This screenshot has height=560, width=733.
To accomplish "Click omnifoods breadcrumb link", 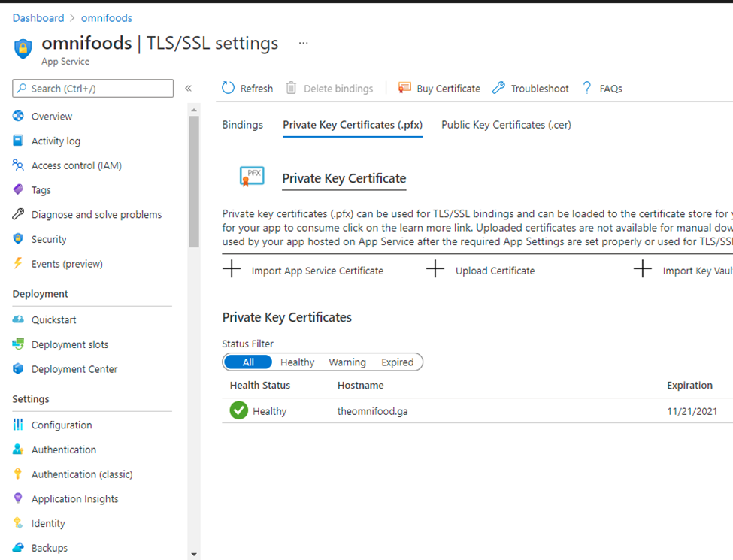I will (x=107, y=18).
